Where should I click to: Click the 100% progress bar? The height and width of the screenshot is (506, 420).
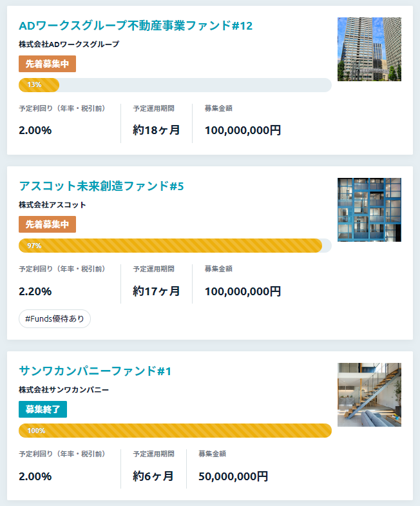point(175,431)
